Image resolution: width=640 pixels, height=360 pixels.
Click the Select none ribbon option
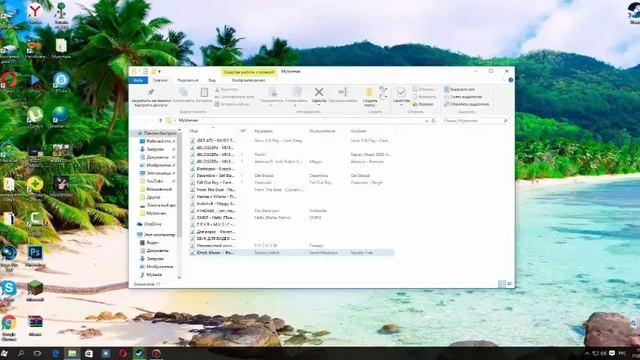click(x=463, y=97)
